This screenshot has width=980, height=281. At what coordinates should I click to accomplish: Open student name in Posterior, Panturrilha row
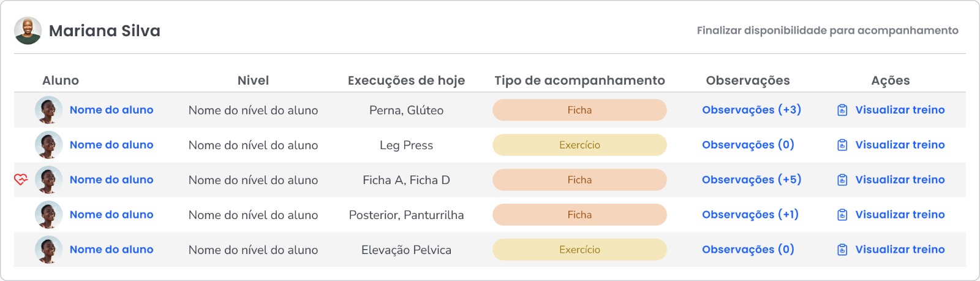point(111,215)
